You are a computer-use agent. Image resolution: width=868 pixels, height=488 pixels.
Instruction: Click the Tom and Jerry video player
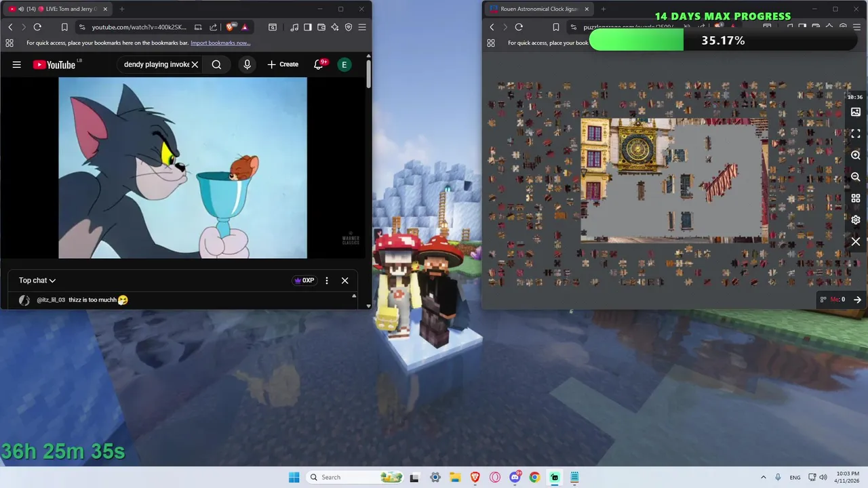182,167
